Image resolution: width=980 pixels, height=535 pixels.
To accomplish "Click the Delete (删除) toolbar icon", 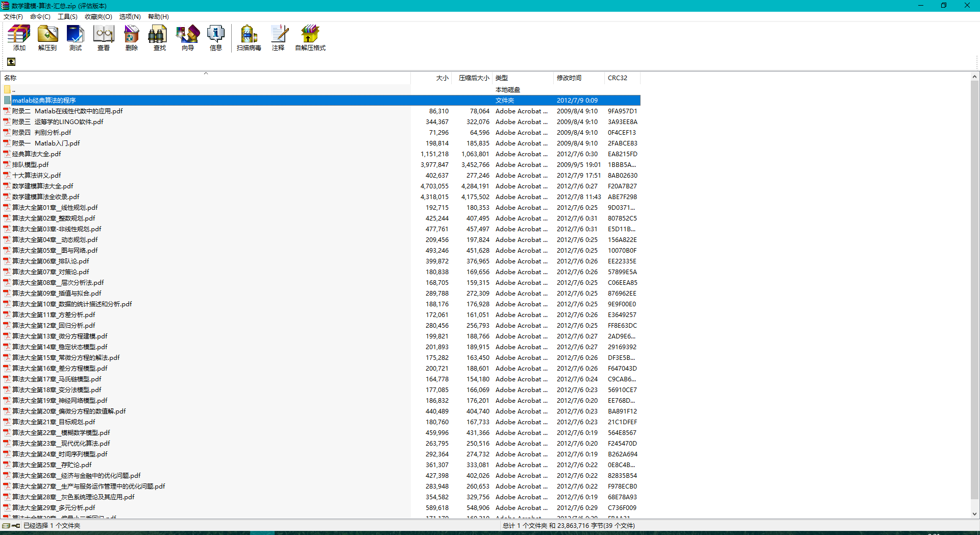I will [132, 37].
